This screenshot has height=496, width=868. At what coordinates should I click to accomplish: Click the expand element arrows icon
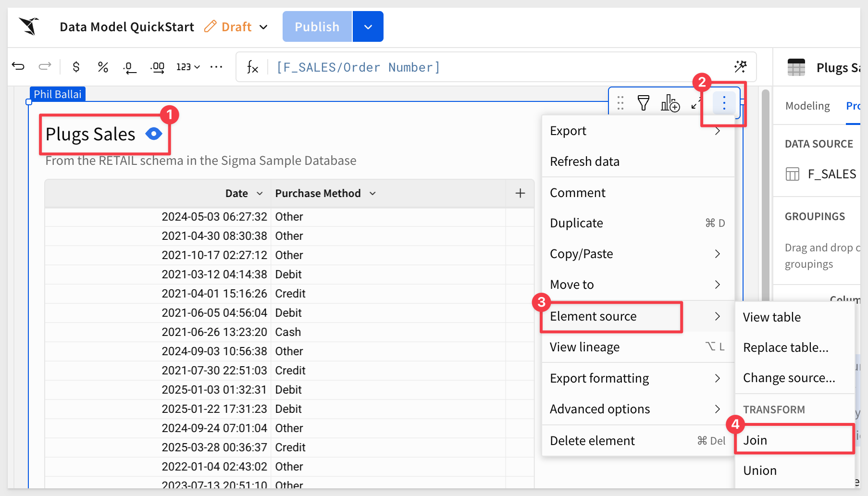click(695, 103)
